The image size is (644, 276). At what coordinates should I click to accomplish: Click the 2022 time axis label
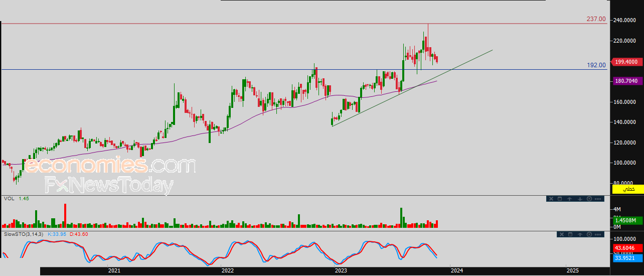(227, 270)
